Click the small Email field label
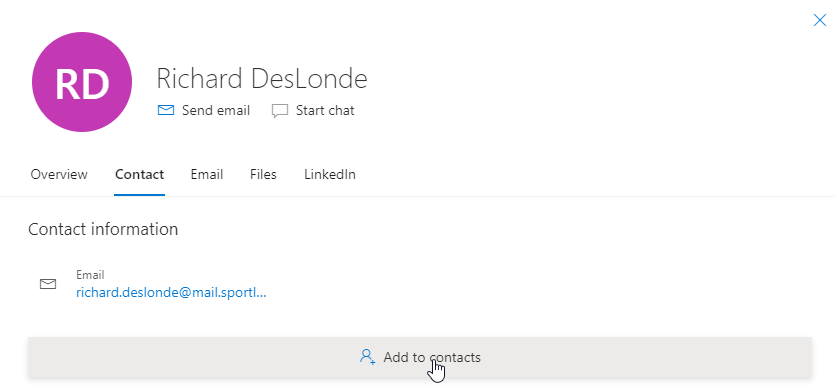 point(90,275)
